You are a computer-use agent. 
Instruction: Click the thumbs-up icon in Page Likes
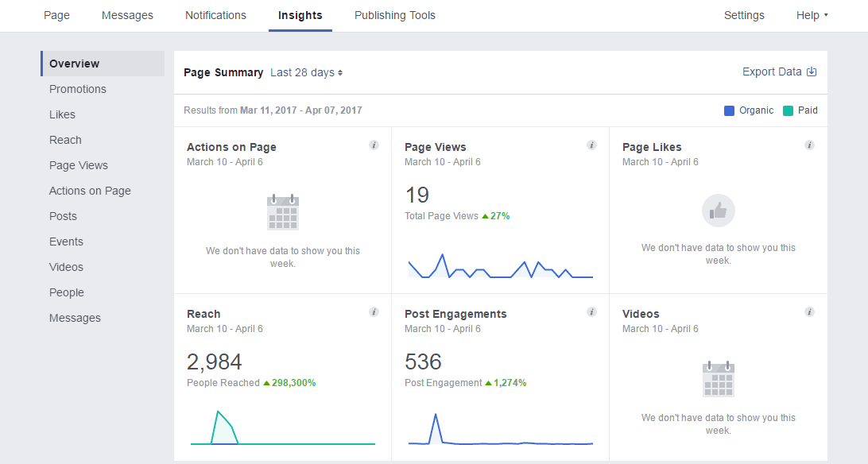(718, 211)
